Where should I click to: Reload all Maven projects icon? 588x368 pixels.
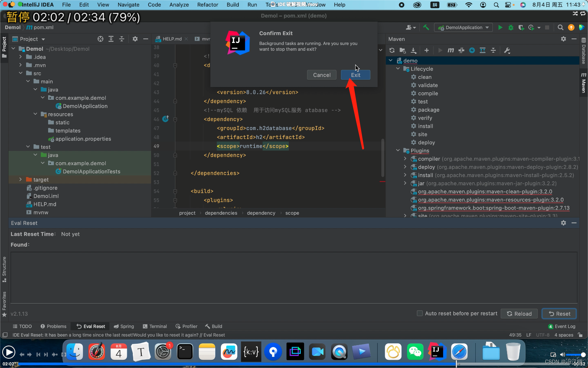[392, 50]
